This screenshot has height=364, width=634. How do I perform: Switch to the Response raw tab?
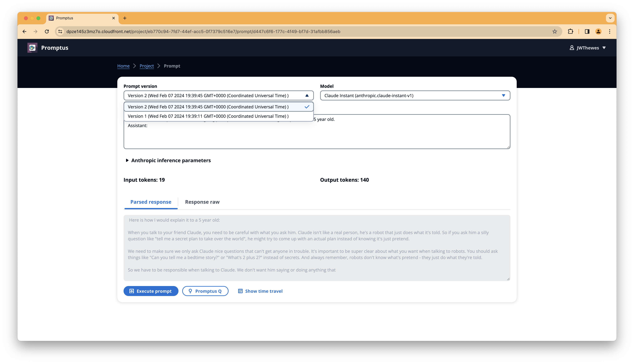click(202, 202)
